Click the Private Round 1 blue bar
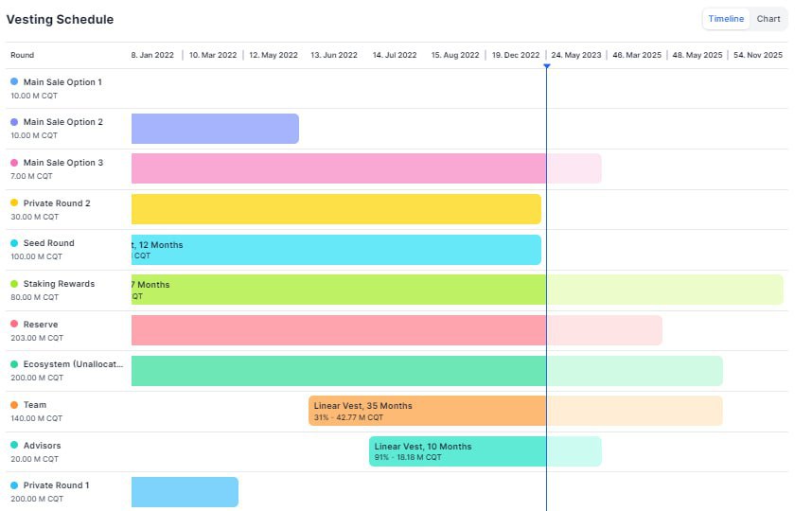Image resolution: width=812 pixels, height=511 pixels. 185,492
